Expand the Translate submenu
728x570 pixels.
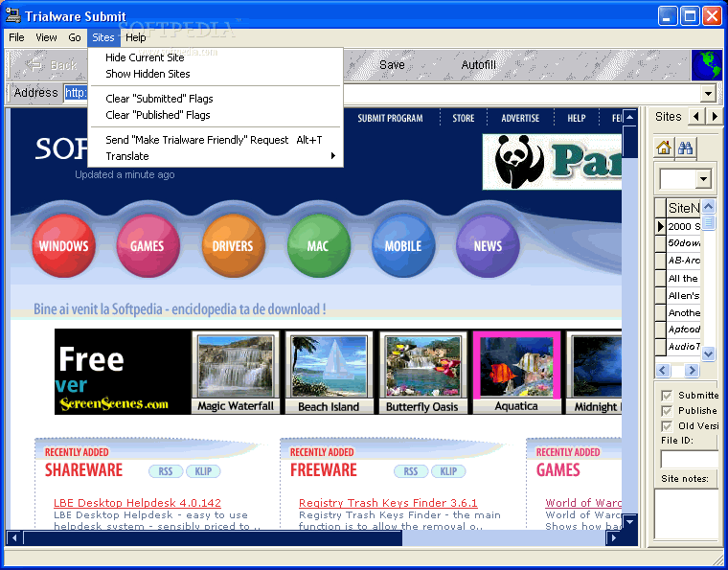[x=214, y=156]
